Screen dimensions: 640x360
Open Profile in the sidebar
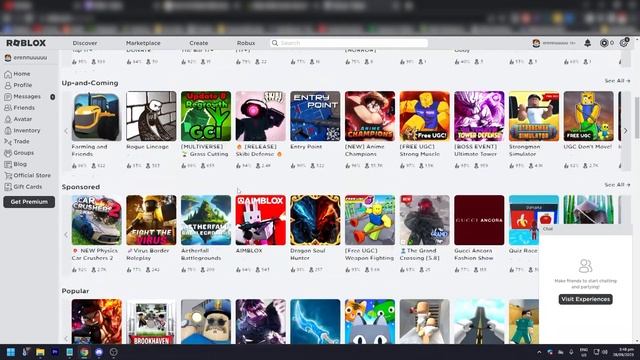click(x=18, y=85)
